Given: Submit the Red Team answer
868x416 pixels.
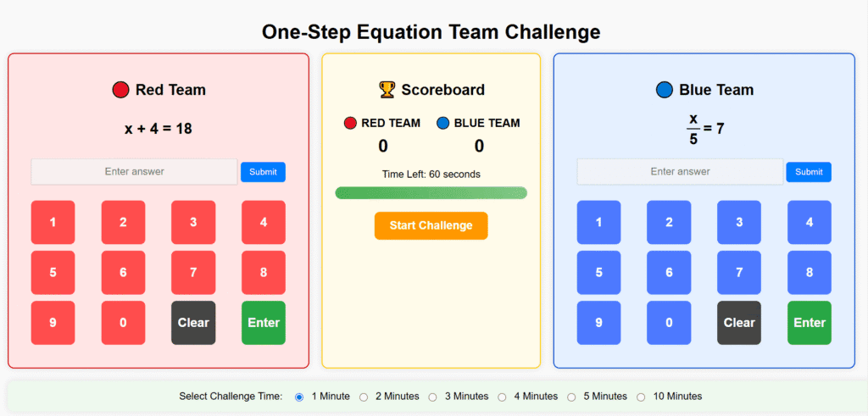Looking at the screenshot, I should click(x=263, y=172).
